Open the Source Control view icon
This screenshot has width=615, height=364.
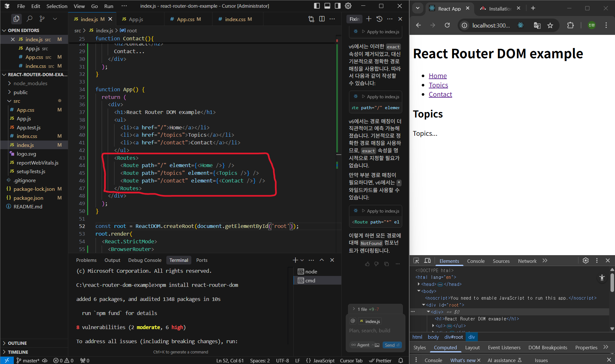pyautogui.click(x=42, y=19)
